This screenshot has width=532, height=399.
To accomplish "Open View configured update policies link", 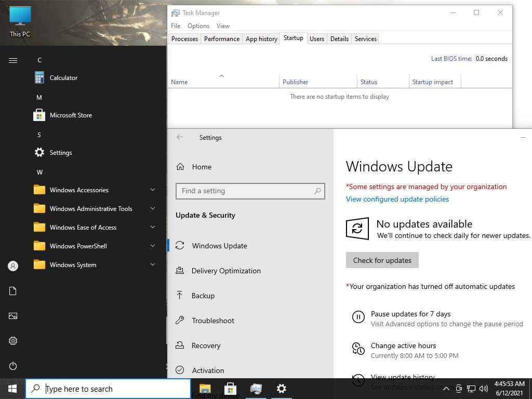I will 397,199.
